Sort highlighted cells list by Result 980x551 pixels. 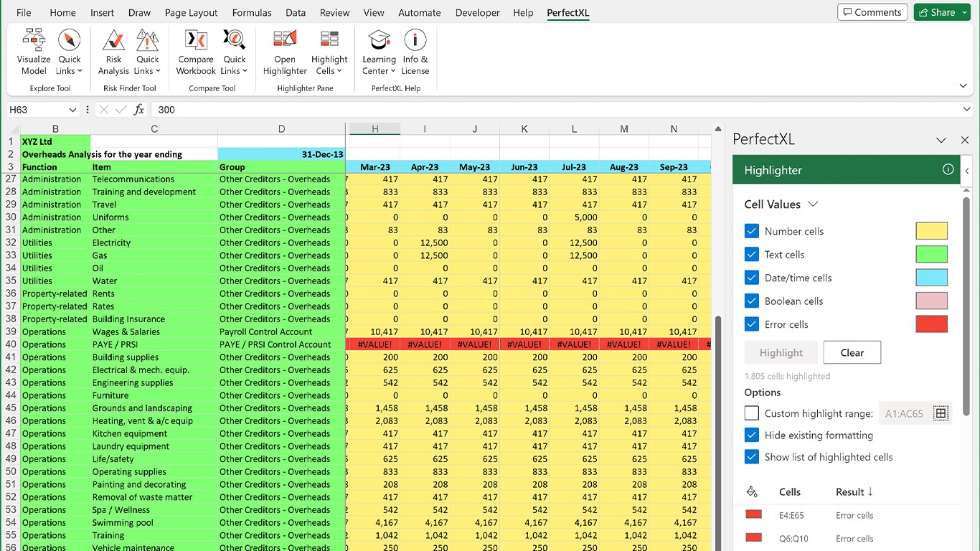pyautogui.click(x=854, y=492)
